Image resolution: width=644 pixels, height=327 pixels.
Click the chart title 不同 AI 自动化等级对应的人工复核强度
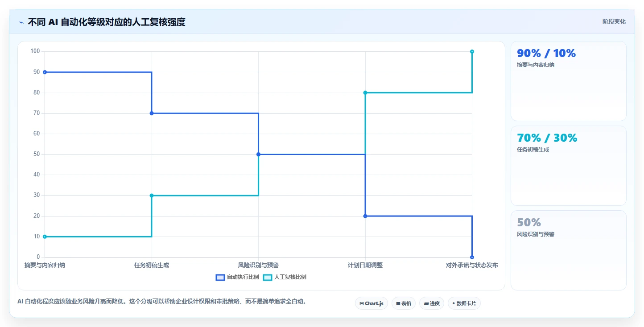pyautogui.click(x=107, y=22)
